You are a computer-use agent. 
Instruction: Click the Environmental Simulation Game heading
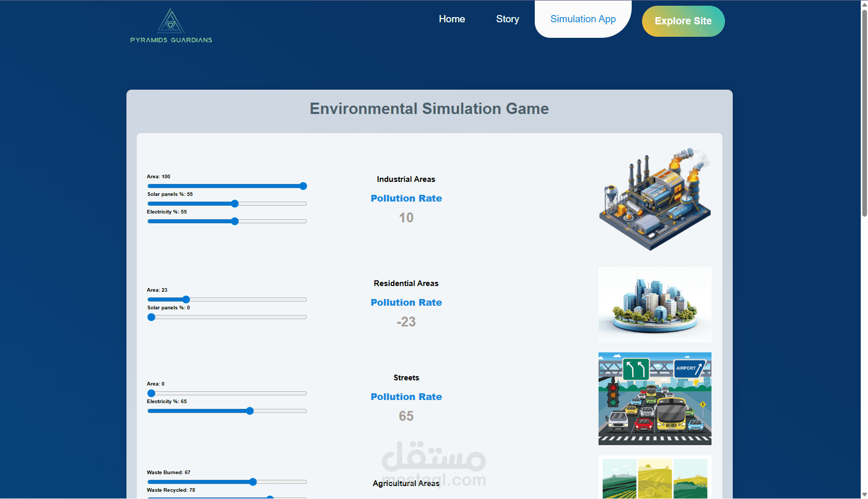click(x=429, y=109)
